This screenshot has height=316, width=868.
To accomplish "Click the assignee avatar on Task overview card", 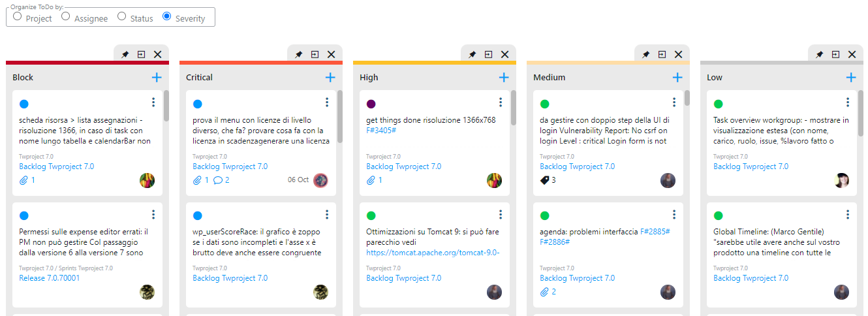I will click(x=842, y=181).
